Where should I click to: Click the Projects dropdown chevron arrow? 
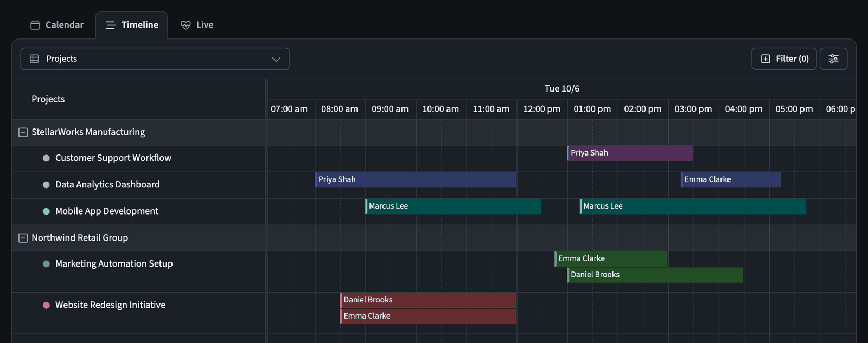(x=276, y=59)
